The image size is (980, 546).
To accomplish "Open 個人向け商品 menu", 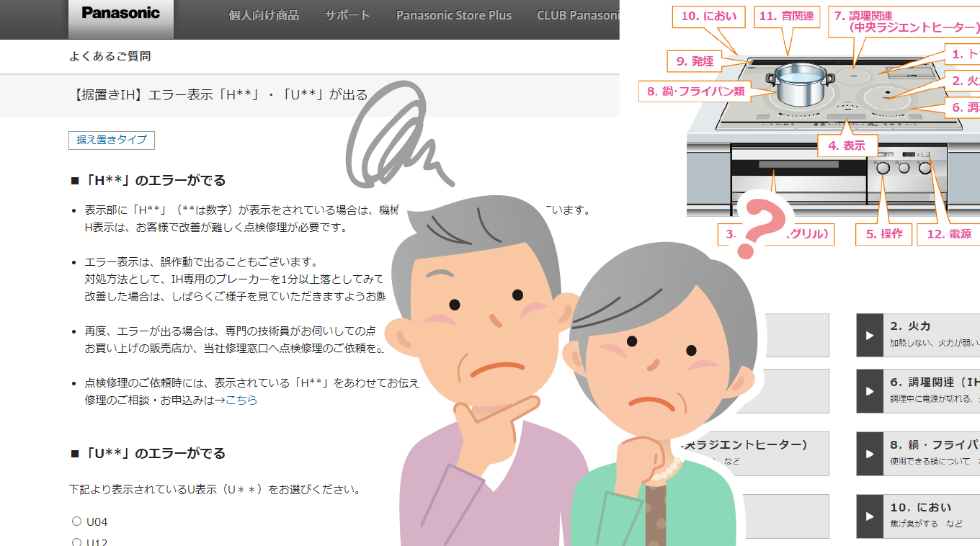I will pyautogui.click(x=264, y=15).
